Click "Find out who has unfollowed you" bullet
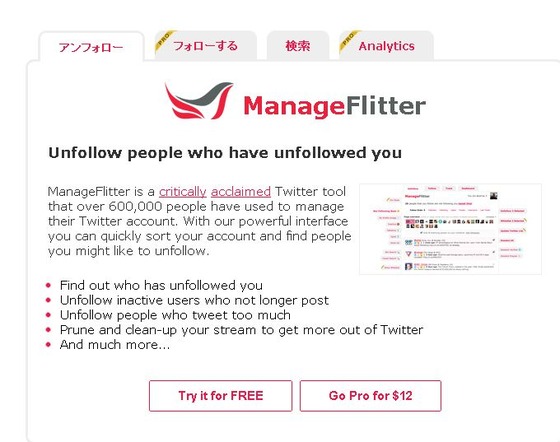The image size is (560, 442). click(161, 285)
